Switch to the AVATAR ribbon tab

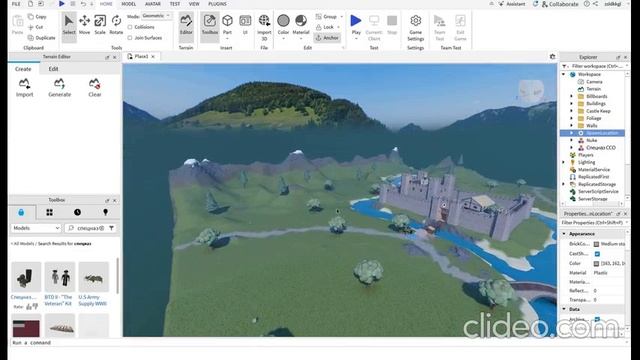click(153, 4)
